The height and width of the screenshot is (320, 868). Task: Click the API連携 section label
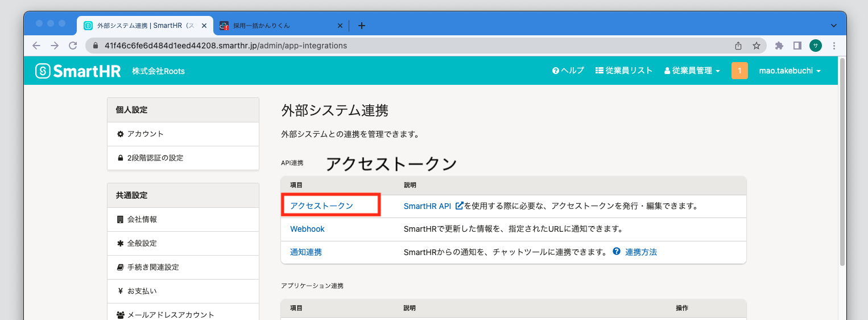click(292, 163)
